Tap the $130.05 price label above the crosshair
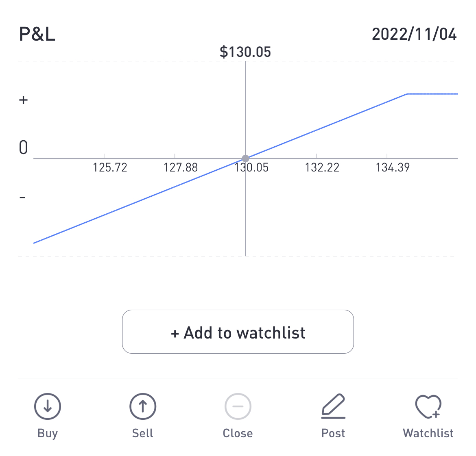476x456 pixels. point(245,52)
